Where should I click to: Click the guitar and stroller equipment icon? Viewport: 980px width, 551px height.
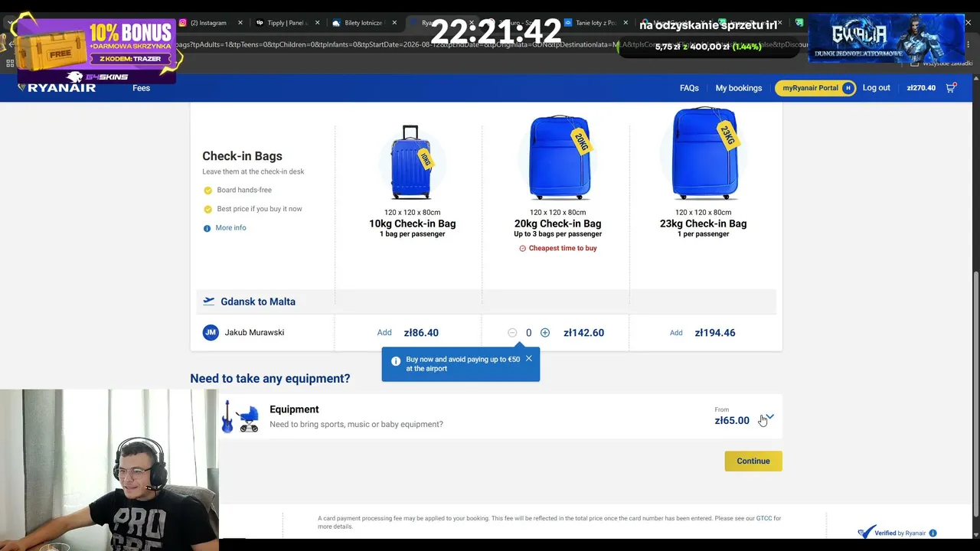tap(240, 417)
